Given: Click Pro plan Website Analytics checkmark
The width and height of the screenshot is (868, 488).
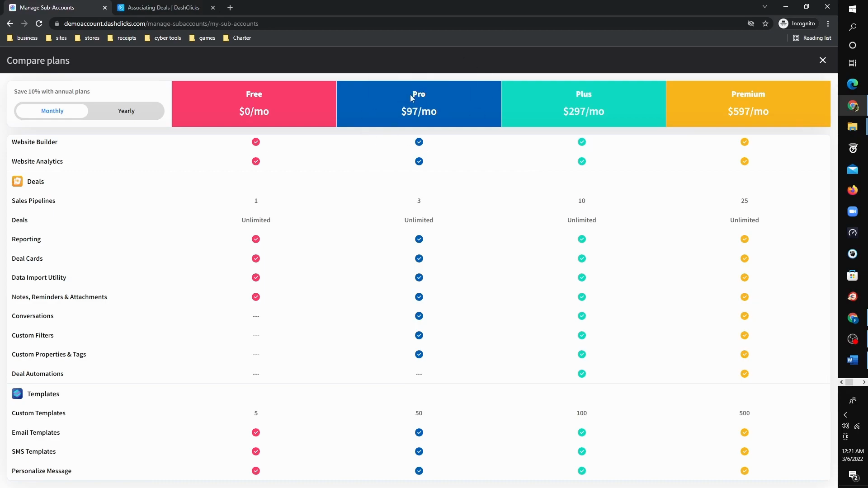Looking at the screenshot, I should (x=419, y=161).
